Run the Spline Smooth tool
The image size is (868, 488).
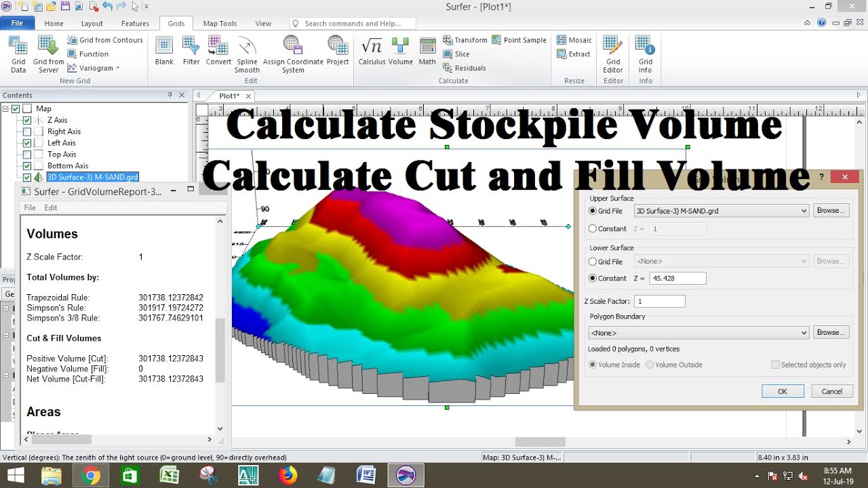point(247,54)
